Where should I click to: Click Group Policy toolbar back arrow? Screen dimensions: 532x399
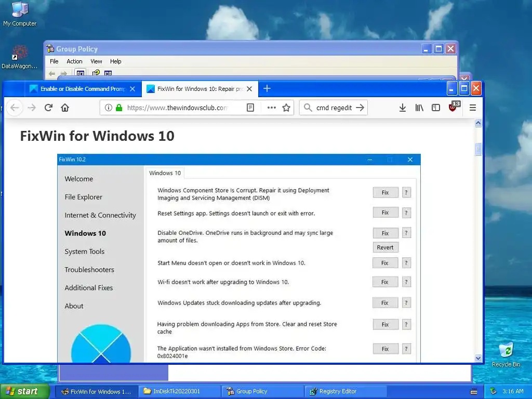52,73
